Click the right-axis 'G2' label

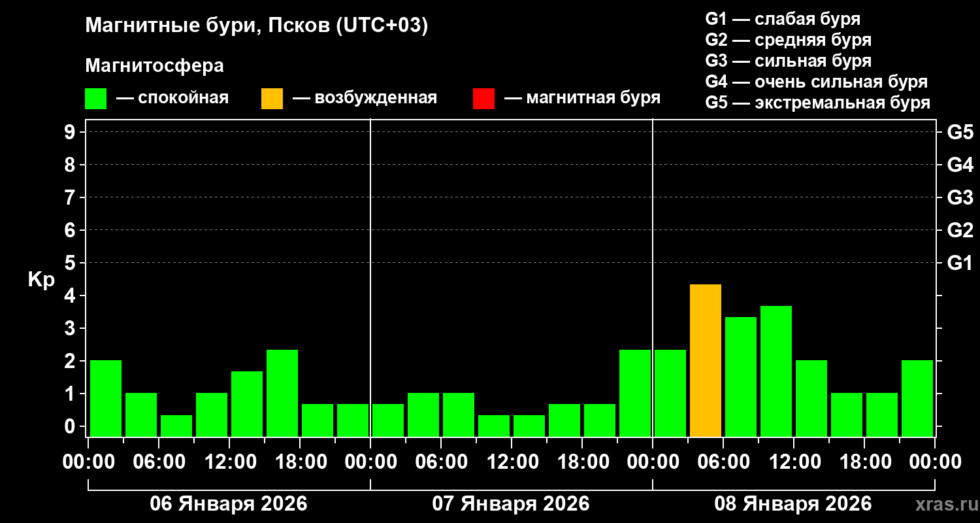click(x=960, y=230)
